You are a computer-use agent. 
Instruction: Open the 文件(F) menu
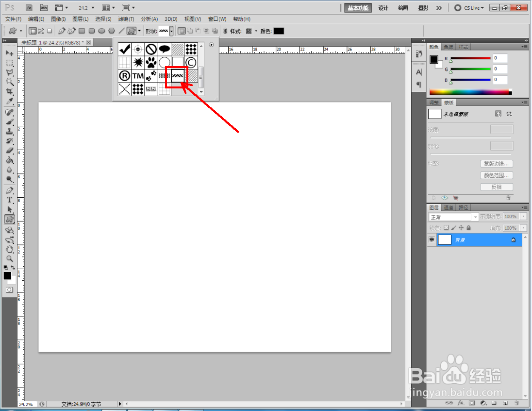(x=13, y=19)
